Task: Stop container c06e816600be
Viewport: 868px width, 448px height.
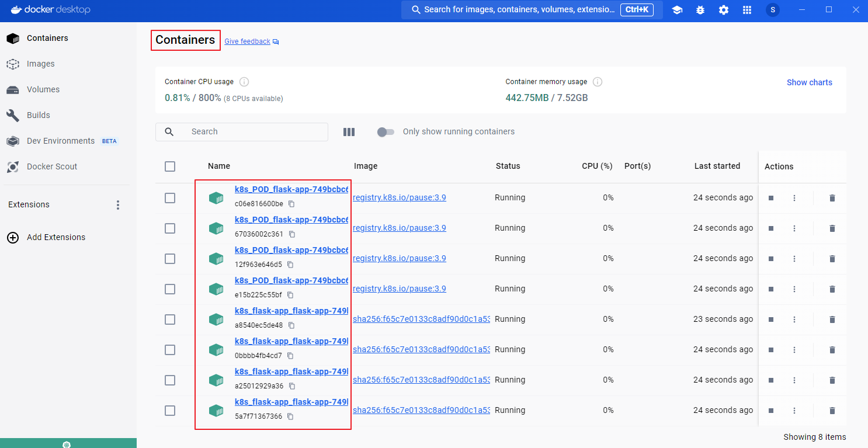Action: click(x=771, y=198)
